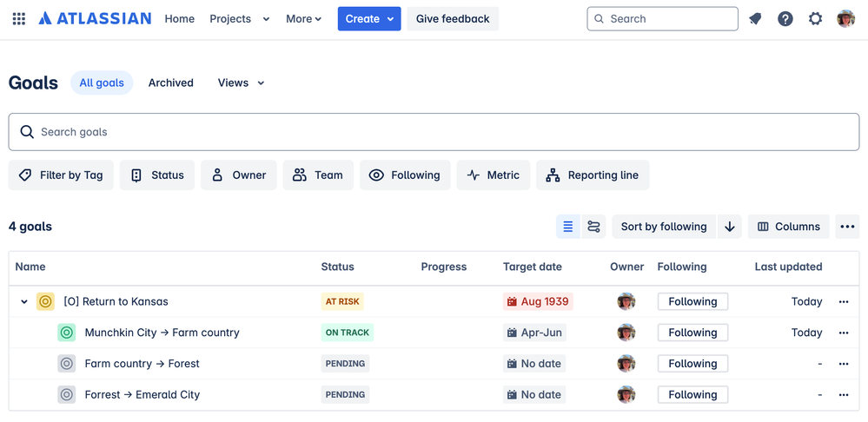Click the ON TRACK status badge

point(347,333)
